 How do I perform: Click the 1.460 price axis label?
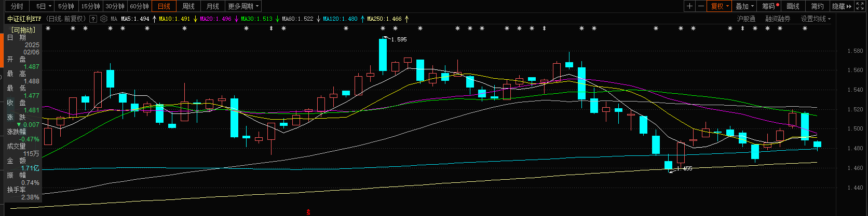855,168
